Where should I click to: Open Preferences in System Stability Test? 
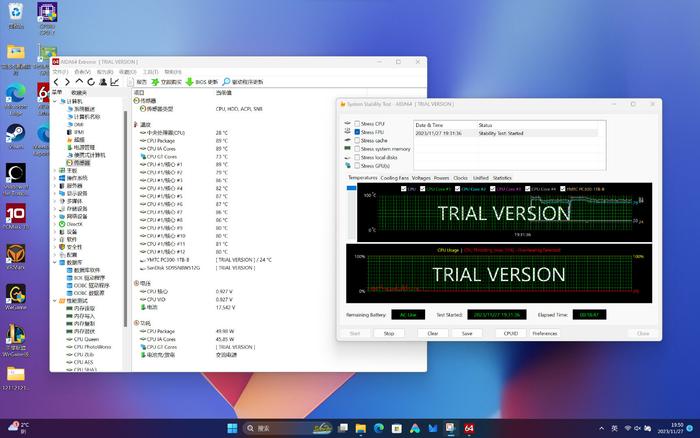tap(545, 334)
